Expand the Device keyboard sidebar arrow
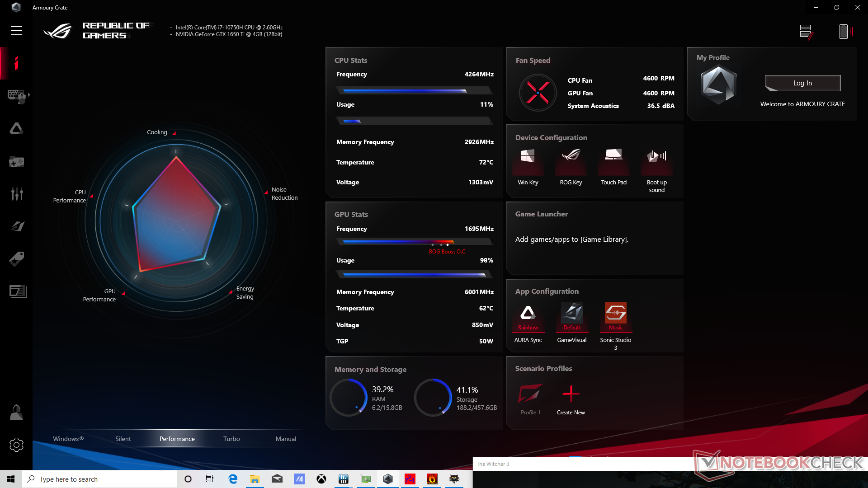868x488 pixels. 29,95
